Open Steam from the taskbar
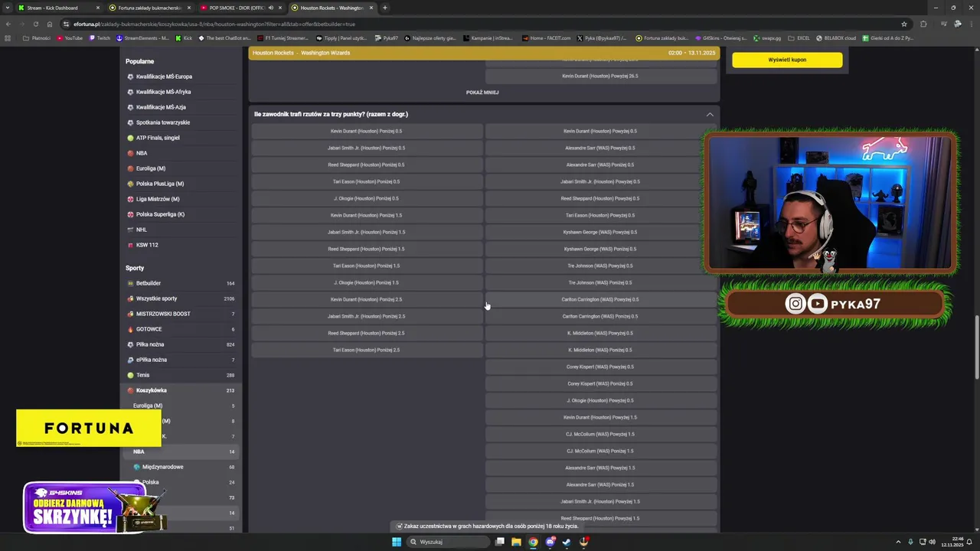 [567, 542]
